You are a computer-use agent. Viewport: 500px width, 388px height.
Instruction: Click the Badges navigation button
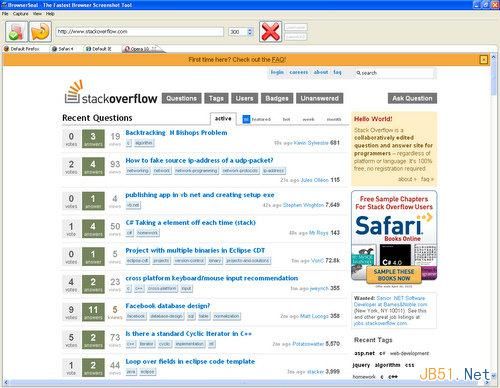click(x=277, y=98)
